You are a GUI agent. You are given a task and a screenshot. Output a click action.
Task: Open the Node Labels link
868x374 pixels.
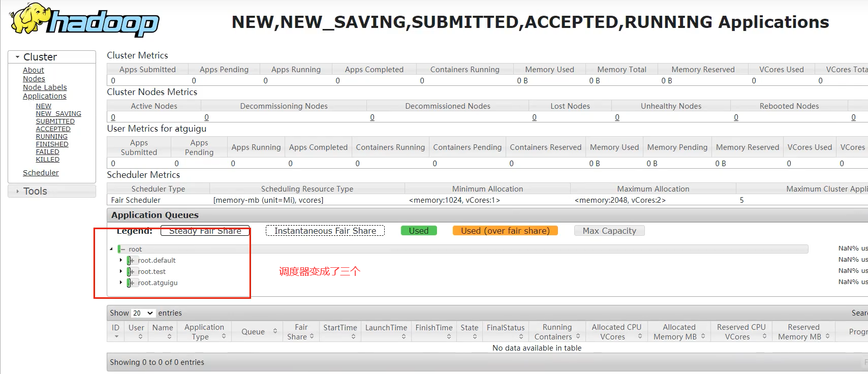[x=45, y=87]
